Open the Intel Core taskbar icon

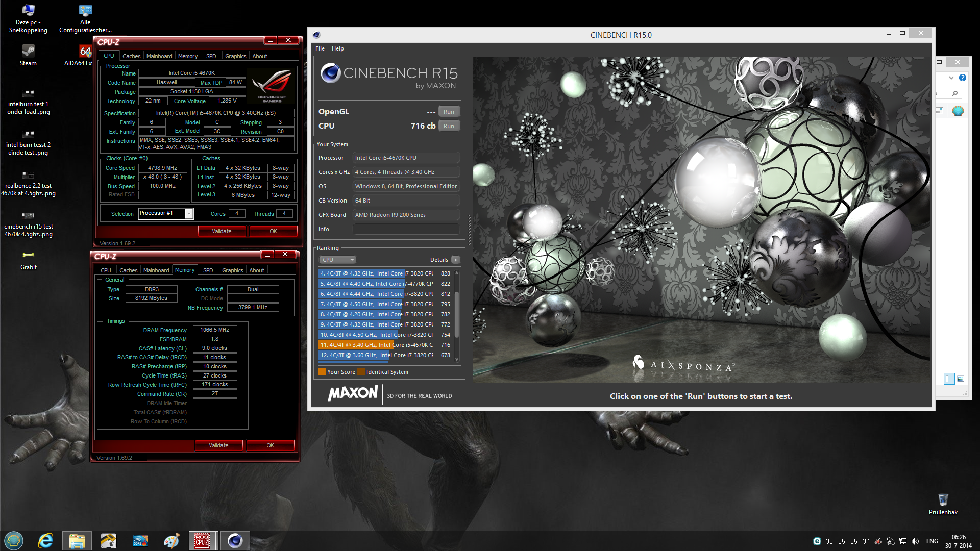tap(140, 540)
